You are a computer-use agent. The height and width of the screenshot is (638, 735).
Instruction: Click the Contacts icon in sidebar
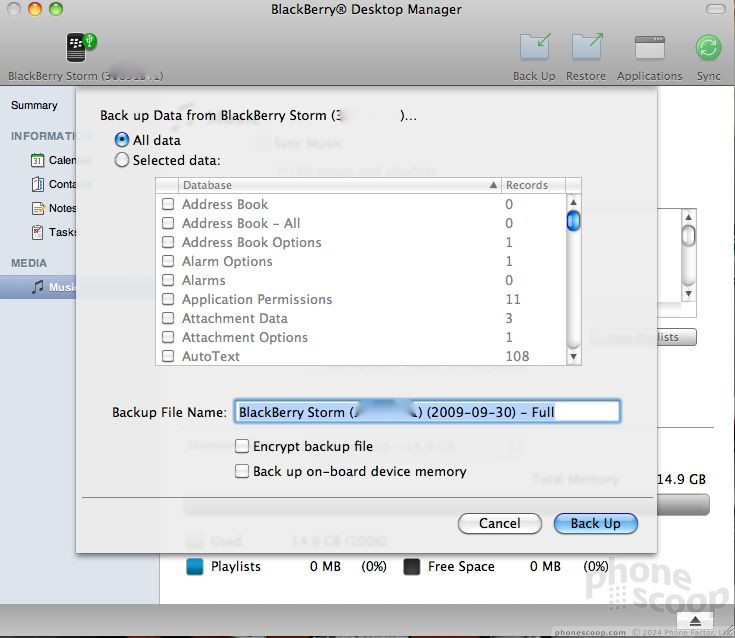tap(38, 184)
